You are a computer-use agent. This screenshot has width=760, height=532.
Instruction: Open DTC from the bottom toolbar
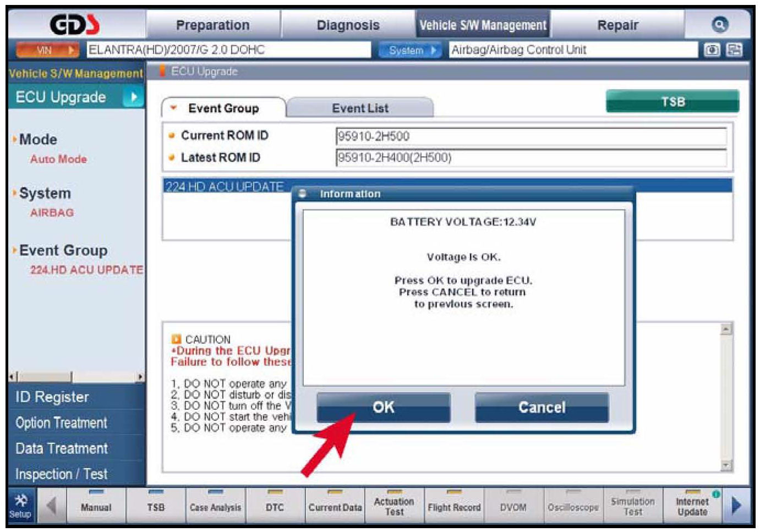[x=275, y=506]
